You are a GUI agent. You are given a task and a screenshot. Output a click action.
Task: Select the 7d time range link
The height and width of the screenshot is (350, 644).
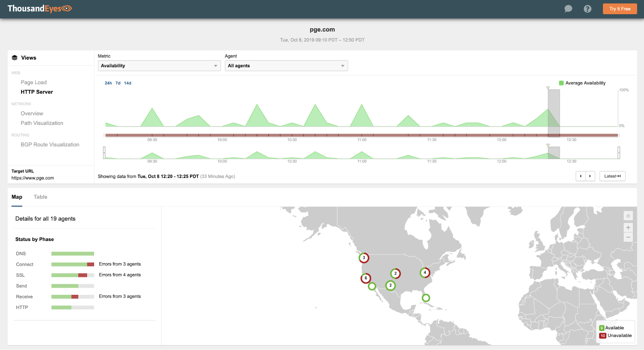tap(118, 83)
